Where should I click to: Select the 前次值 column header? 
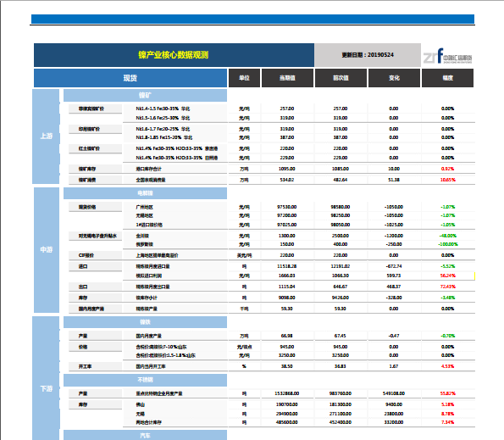(x=341, y=78)
